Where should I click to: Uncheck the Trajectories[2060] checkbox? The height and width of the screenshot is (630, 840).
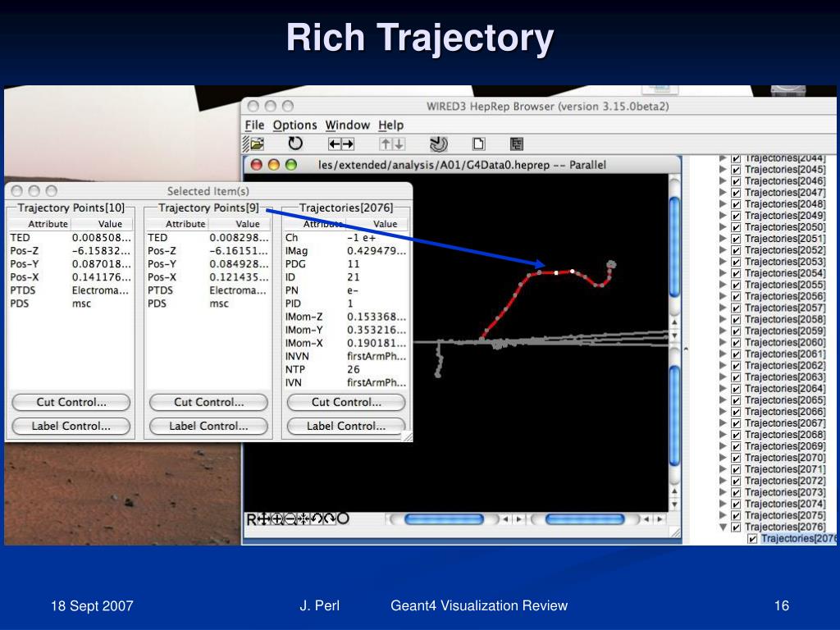(x=736, y=342)
